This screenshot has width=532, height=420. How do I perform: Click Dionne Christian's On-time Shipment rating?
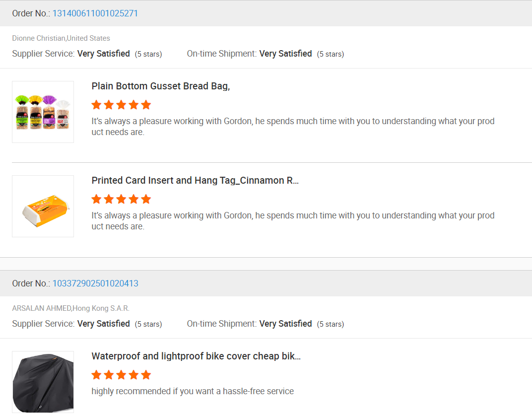285,54
